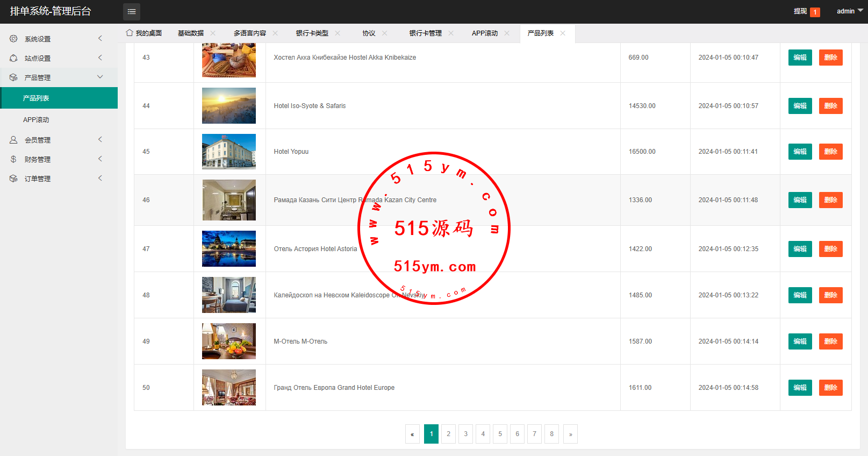Screen dimensions: 868x456
Task: Go to page 2 of products
Action: pos(448,434)
